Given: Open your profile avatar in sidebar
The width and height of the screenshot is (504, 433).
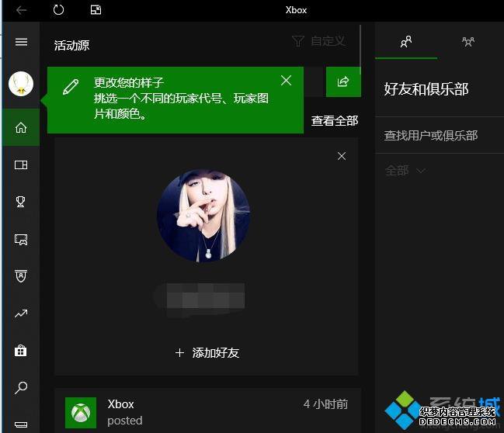Looking at the screenshot, I should pos(21,84).
